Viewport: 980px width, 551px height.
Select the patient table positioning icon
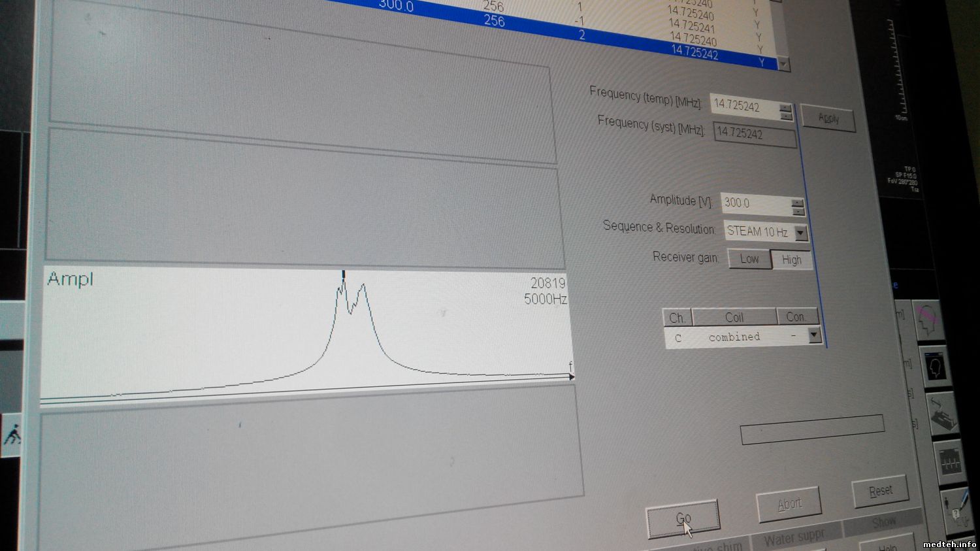tap(944, 415)
